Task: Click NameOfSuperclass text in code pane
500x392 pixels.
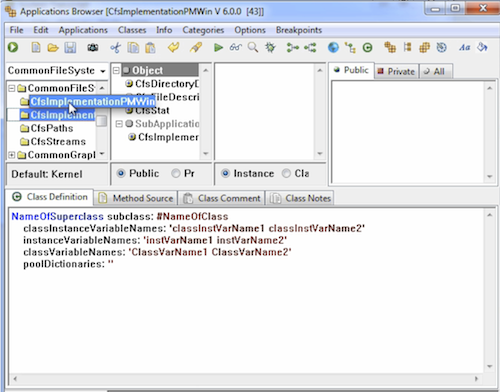Action: (x=57, y=217)
